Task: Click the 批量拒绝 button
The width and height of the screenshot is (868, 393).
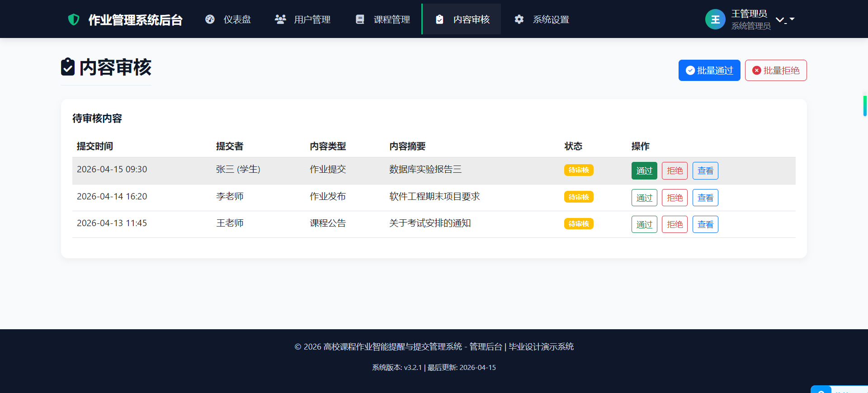Action: pyautogui.click(x=776, y=71)
